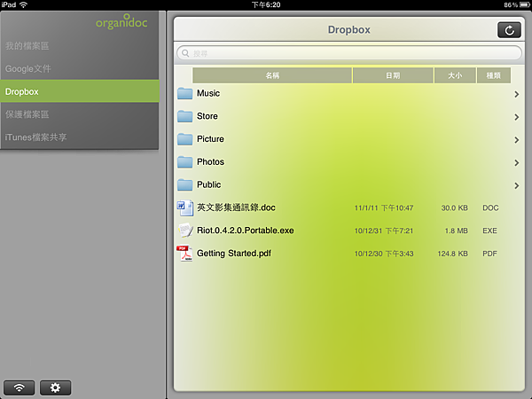Click the EXE type label
The height and width of the screenshot is (399, 532).
[x=490, y=231]
